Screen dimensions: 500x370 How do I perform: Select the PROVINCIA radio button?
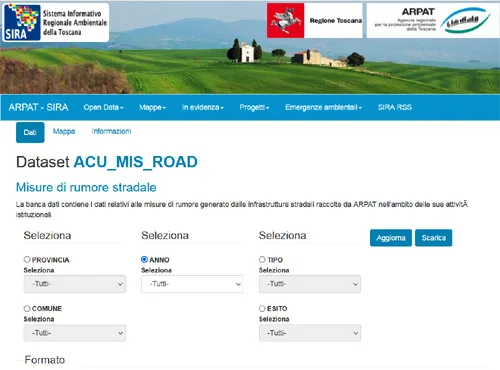(x=27, y=259)
